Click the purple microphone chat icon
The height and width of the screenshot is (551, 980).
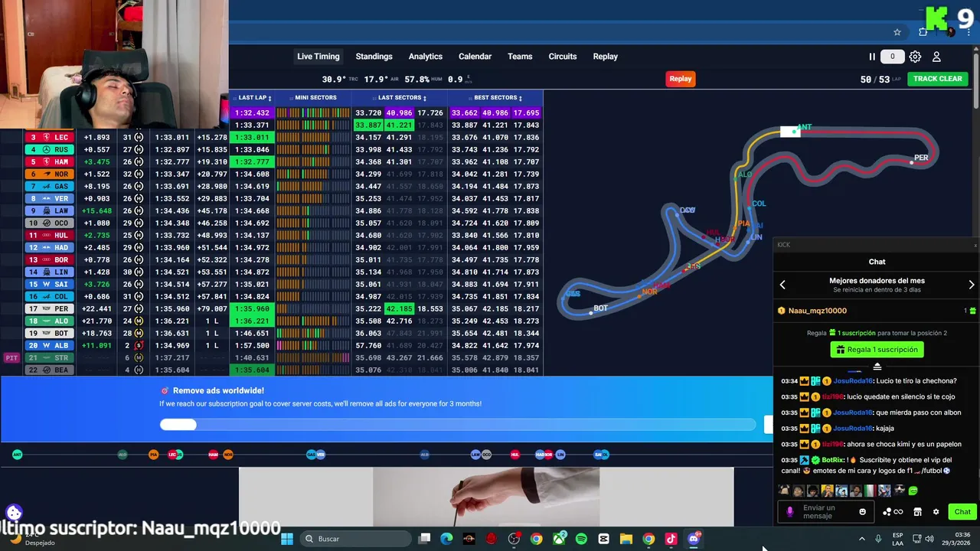click(790, 512)
